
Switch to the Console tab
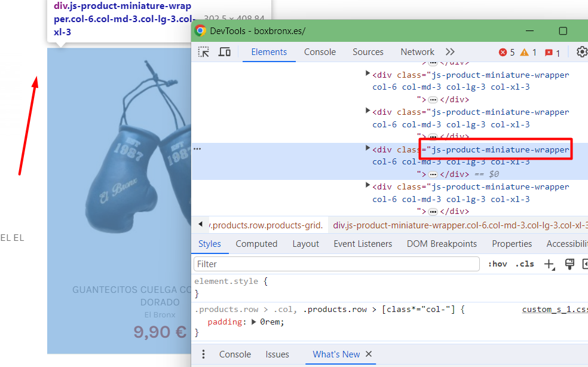[x=320, y=52]
